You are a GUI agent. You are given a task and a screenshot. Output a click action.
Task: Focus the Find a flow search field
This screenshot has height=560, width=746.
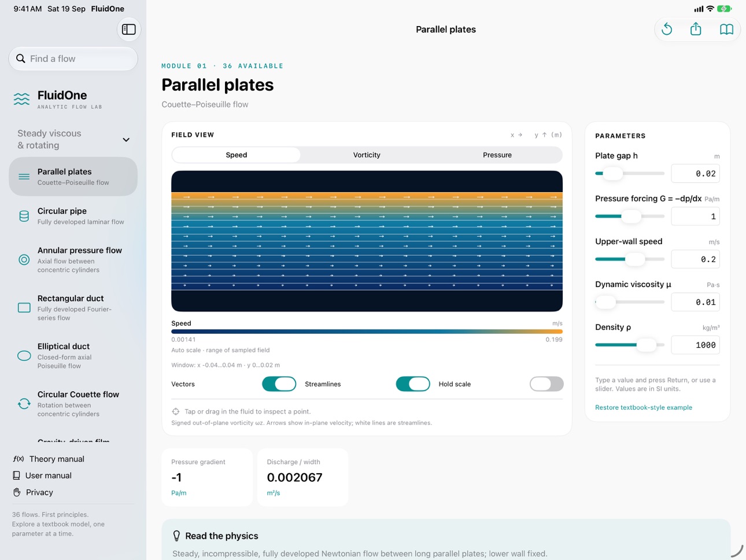click(73, 58)
